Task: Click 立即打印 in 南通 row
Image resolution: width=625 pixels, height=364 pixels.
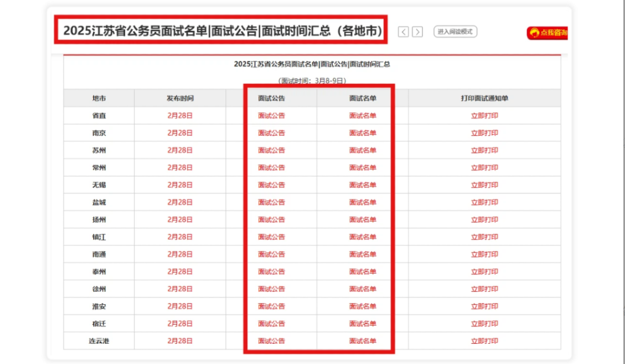Action: click(484, 254)
